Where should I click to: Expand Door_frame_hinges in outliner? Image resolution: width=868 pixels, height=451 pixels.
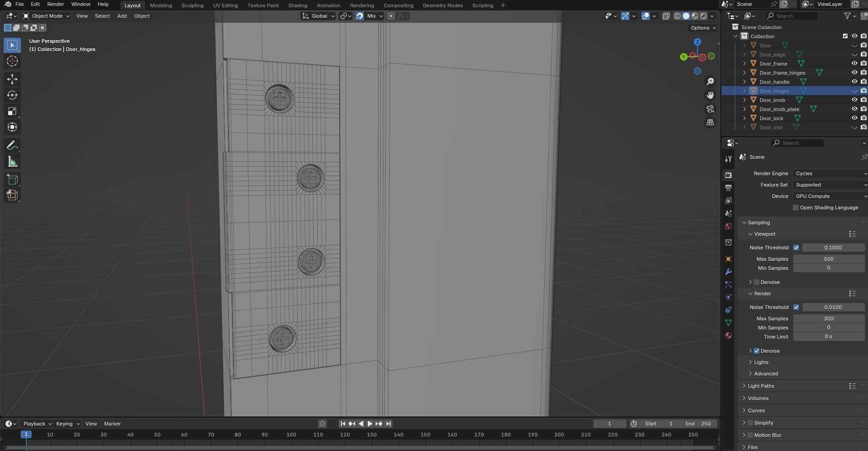744,73
